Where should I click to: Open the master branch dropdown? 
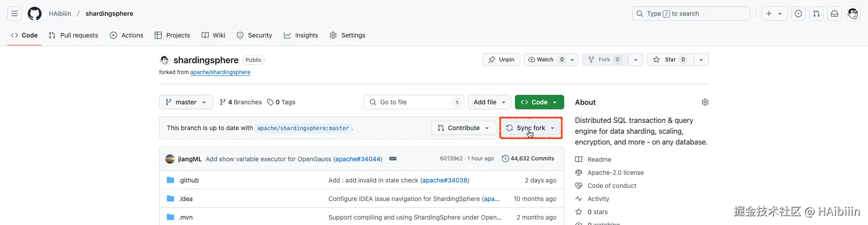pos(186,102)
